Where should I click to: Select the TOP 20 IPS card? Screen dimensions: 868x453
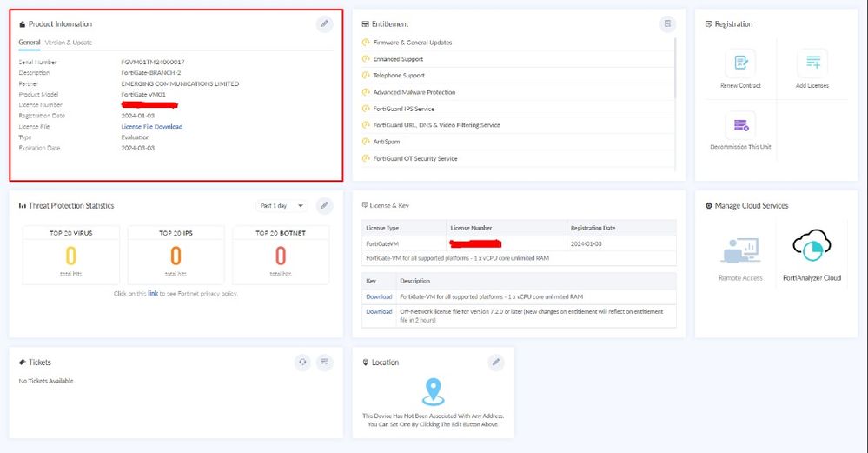coord(176,255)
